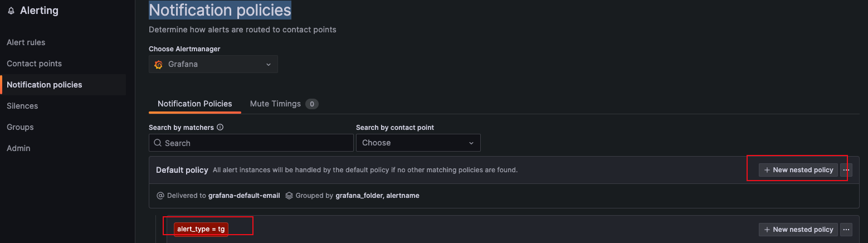Open Search by contact point dropdown
Viewport: 868px width, 243px height.
tap(418, 143)
